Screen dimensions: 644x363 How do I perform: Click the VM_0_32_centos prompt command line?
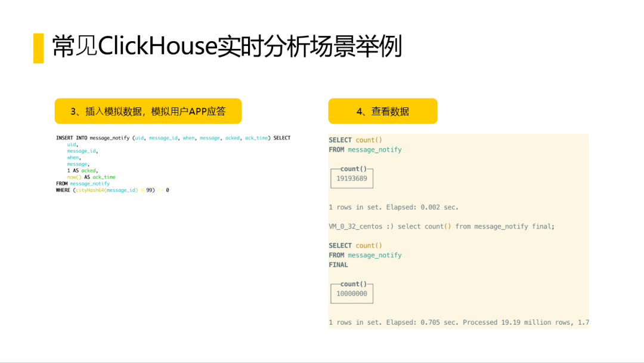pos(441,226)
